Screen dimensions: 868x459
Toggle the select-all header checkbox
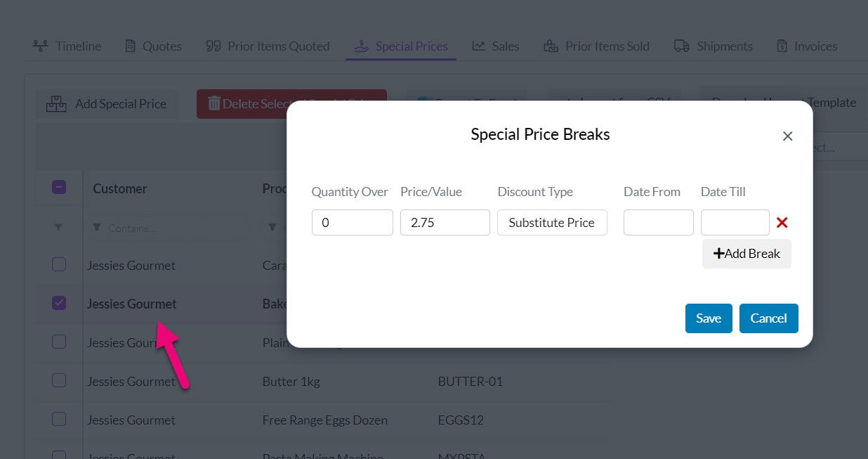tap(59, 188)
